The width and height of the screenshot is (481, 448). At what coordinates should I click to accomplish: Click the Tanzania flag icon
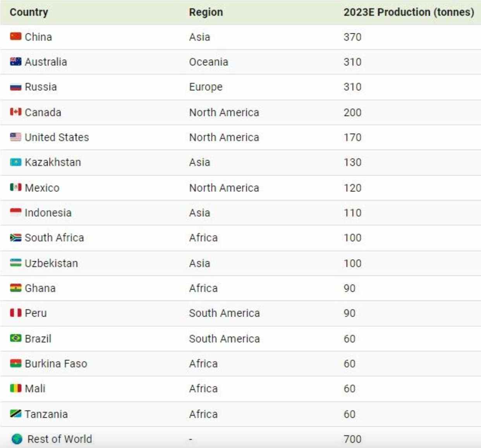click(x=15, y=414)
